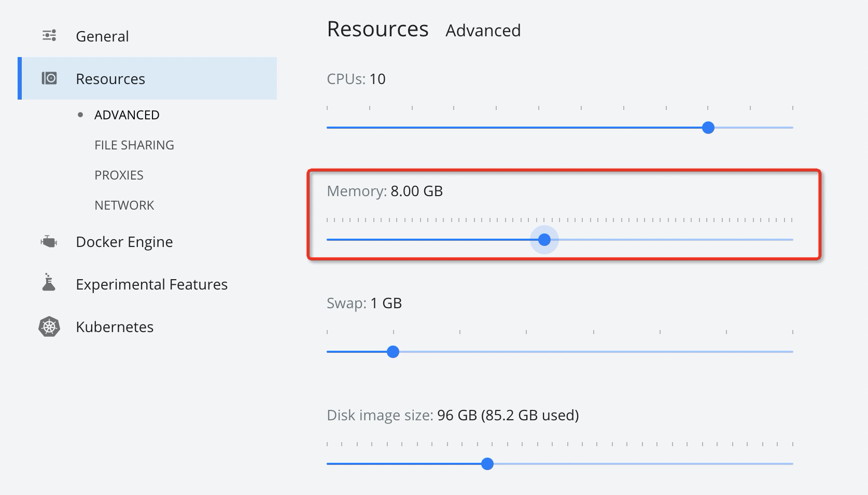Screen dimensions: 868x495
Task: Click the Swap slider handle at 1 GB
Action: pos(393,352)
